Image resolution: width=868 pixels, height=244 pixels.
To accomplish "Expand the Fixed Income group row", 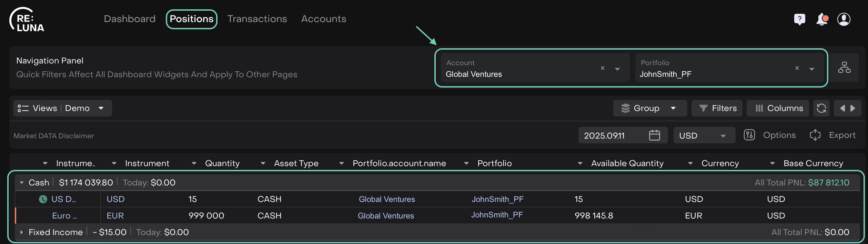I will (x=22, y=232).
